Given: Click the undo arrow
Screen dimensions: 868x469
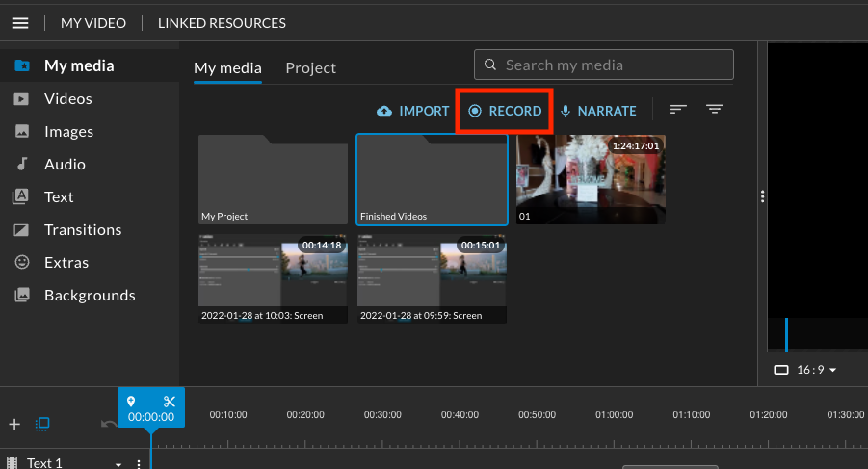Looking at the screenshot, I should [109, 424].
